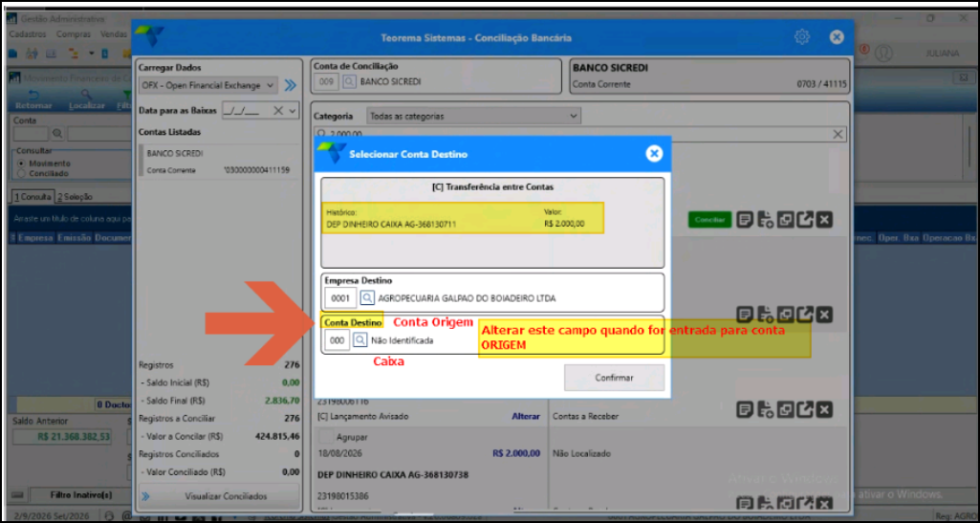The image size is (980, 523).
Task: Switch to the 2 Seleção tab
Action: point(75,196)
